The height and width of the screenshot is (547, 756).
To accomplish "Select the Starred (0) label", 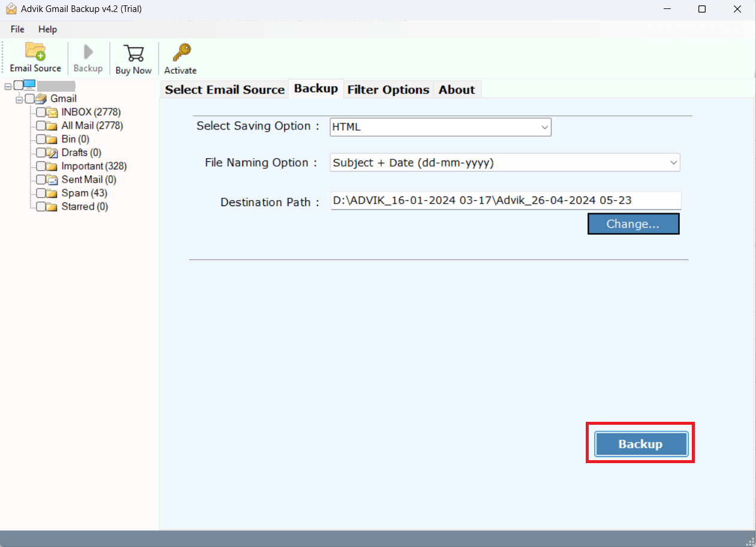I will point(85,207).
